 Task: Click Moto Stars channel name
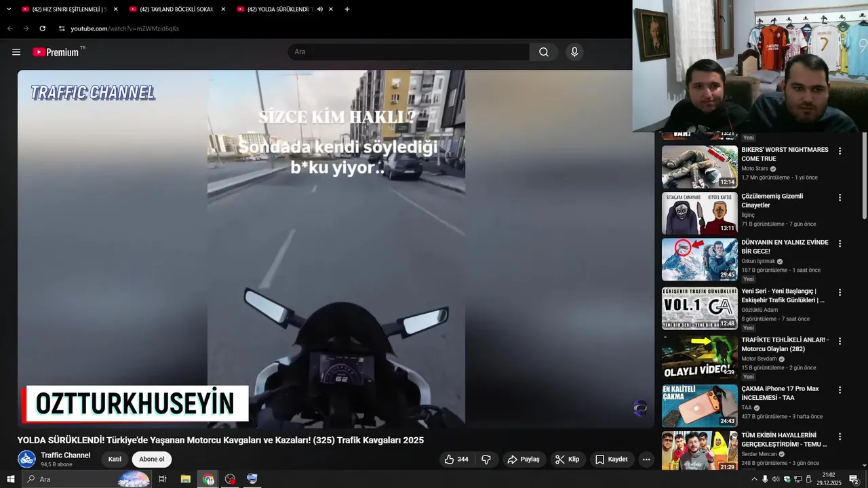click(755, 169)
